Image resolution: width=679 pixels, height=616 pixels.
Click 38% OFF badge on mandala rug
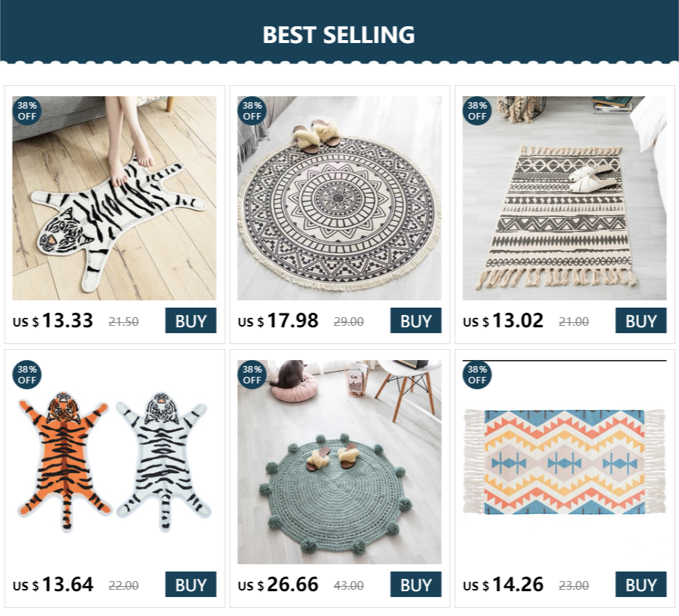252,111
